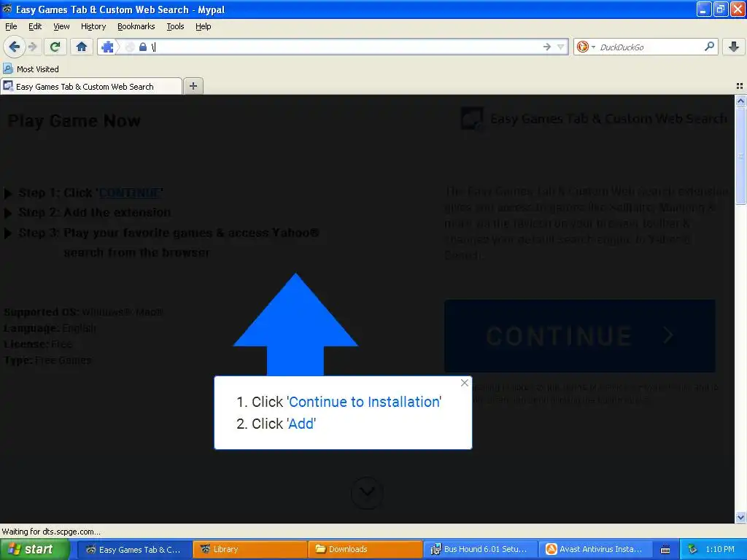Image resolution: width=747 pixels, height=560 pixels.
Task: Open the History menu
Action: coord(93,26)
